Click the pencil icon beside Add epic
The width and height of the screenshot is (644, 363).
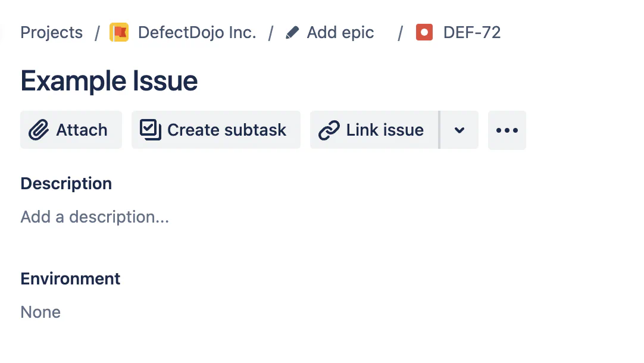coord(292,32)
